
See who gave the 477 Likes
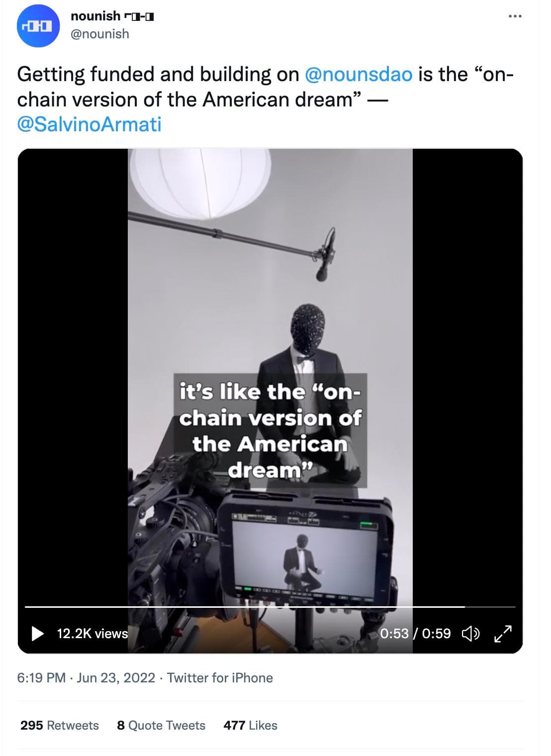coord(250,725)
